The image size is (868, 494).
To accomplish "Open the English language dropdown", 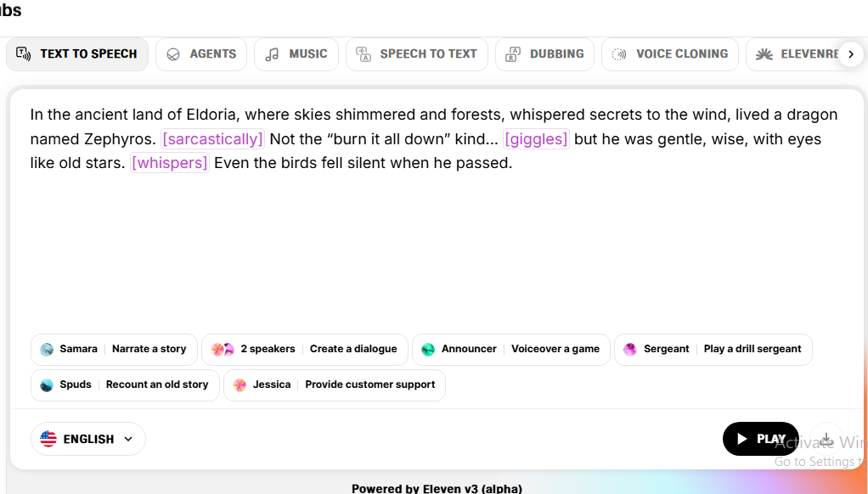I will (88, 439).
